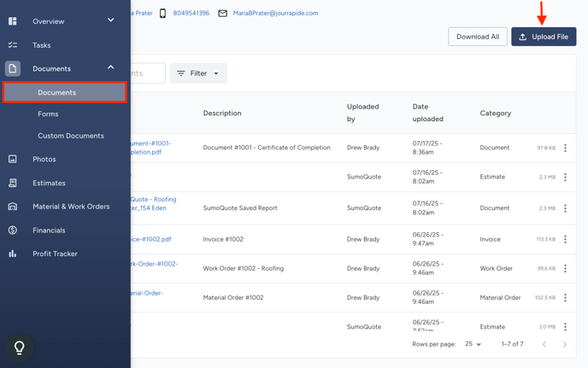
Task: Open the SumoQuote Roofing report file link
Action: point(153,203)
